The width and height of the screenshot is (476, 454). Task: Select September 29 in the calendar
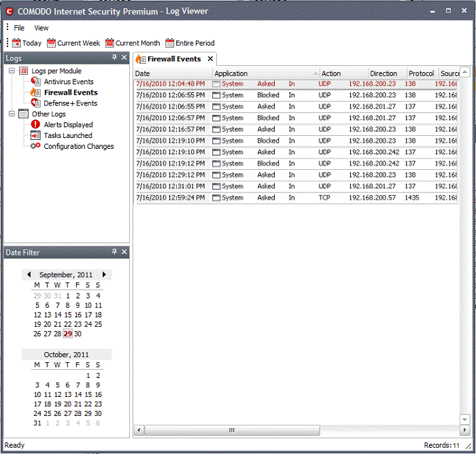click(x=68, y=334)
